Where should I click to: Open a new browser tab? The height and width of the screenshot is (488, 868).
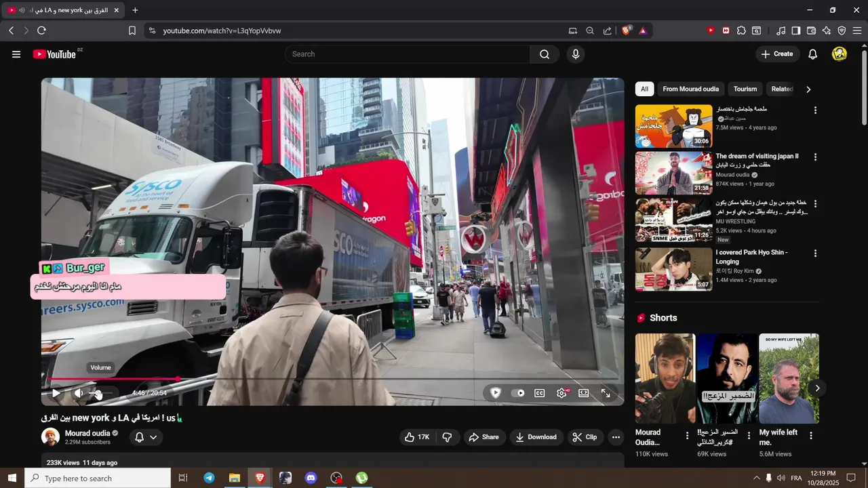tap(135, 10)
